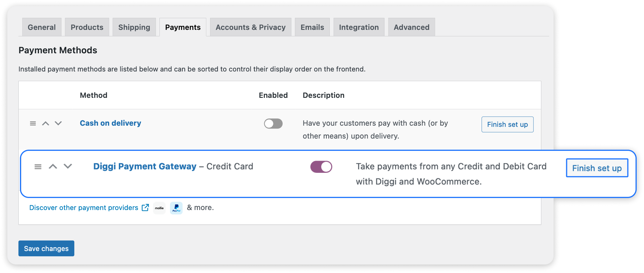Image resolution: width=644 pixels, height=273 pixels.
Task: Finish set up for Diggi Payment Gateway
Action: coord(597,168)
